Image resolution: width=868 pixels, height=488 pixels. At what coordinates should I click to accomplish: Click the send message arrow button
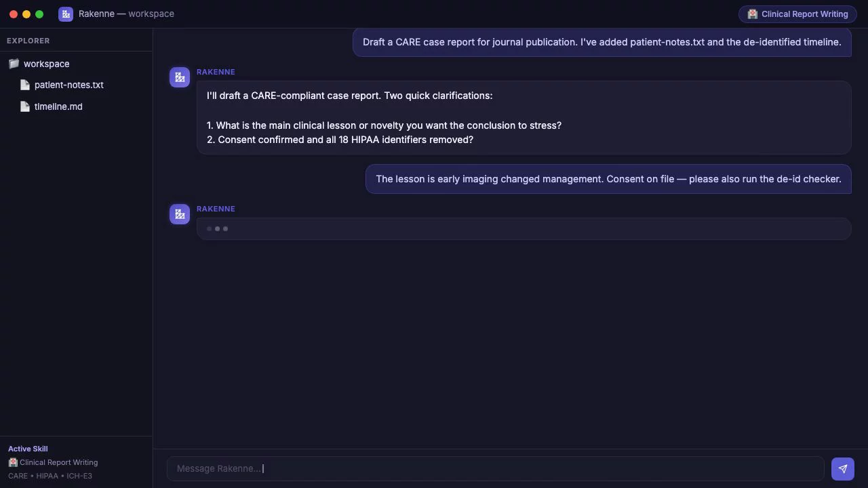pos(842,468)
